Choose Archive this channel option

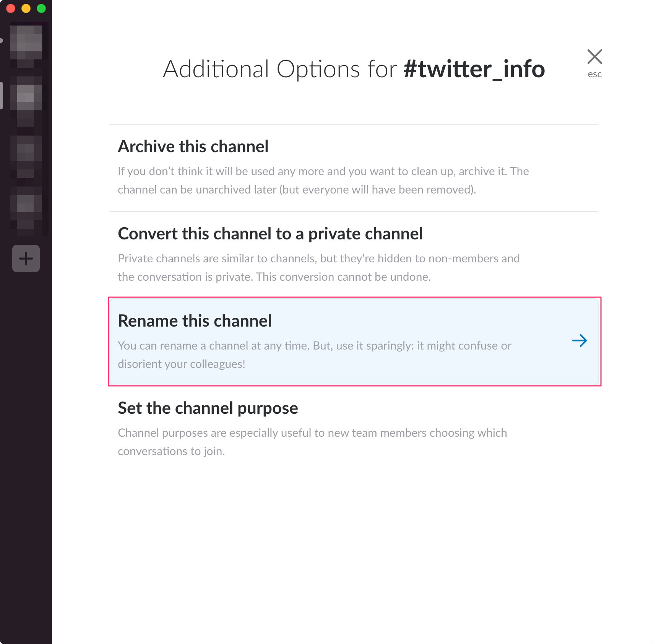[x=193, y=147]
